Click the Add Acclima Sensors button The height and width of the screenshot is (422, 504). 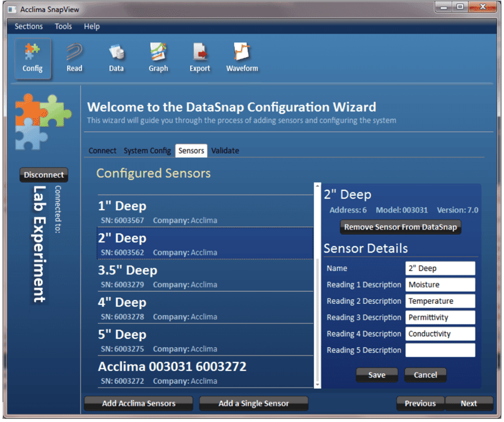click(139, 403)
